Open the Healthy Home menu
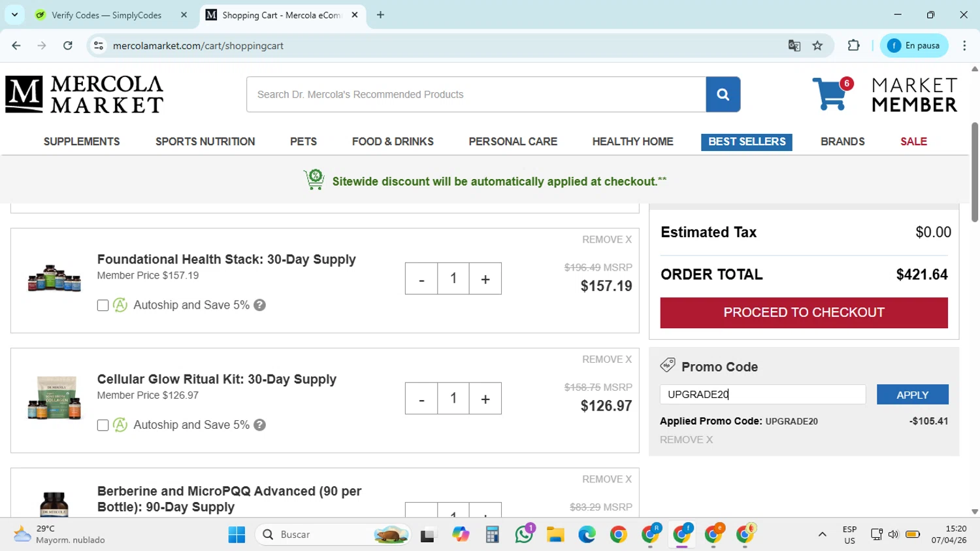The width and height of the screenshot is (980, 551). pos(632,142)
